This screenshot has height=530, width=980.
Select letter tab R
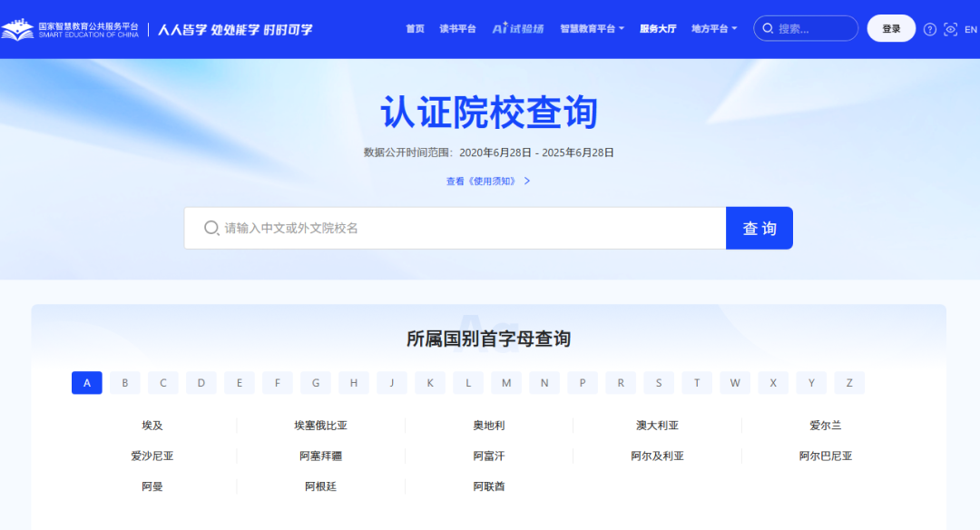621,383
